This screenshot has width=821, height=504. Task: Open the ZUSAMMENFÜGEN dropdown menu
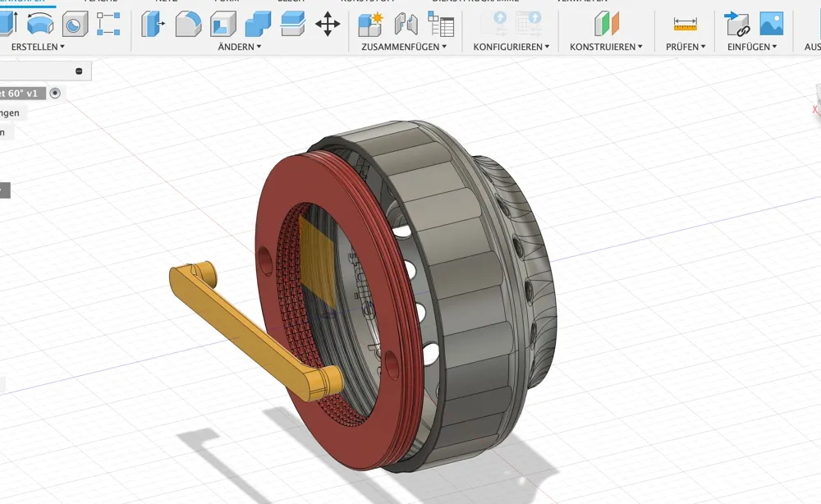click(x=404, y=47)
